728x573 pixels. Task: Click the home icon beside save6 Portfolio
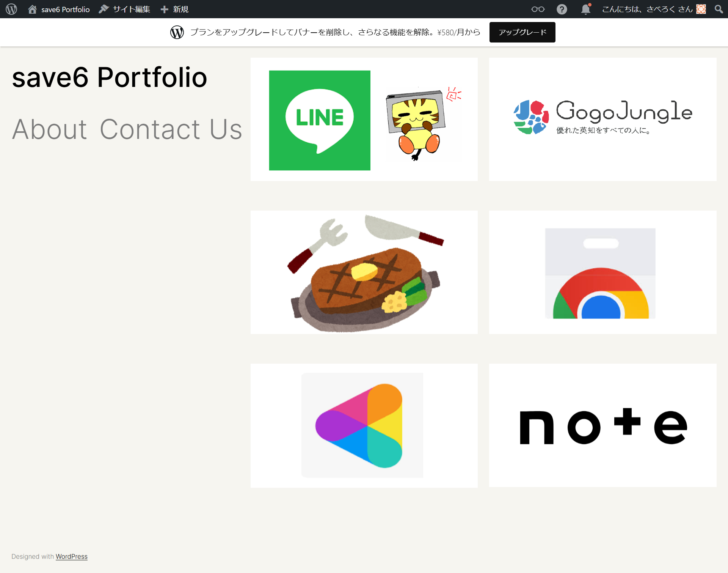[32, 9]
